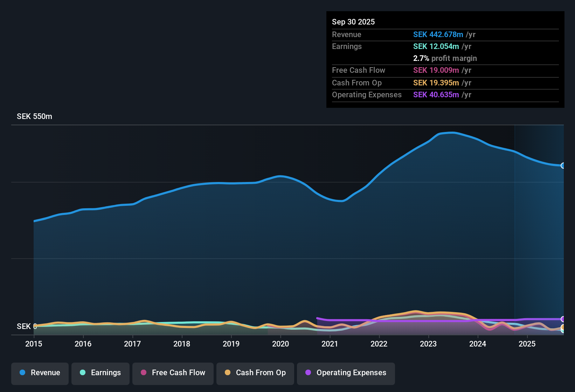Click the orange Cash From Op dot icon

pos(227,373)
